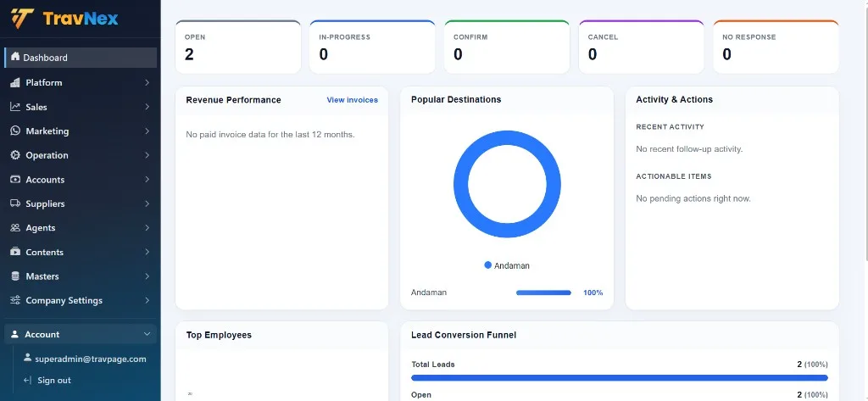Click the Marketing WhatsApp icon

pyautogui.click(x=15, y=131)
